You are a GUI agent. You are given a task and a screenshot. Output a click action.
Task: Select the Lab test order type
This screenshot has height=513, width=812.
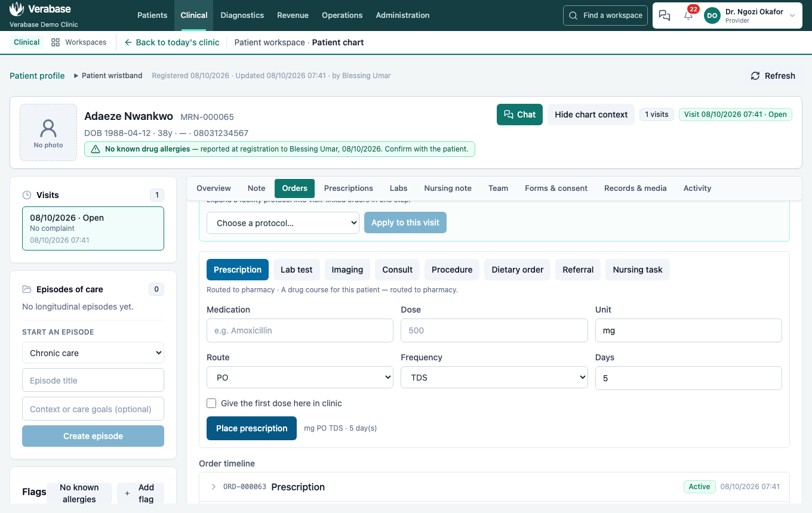click(x=297, y=270)
